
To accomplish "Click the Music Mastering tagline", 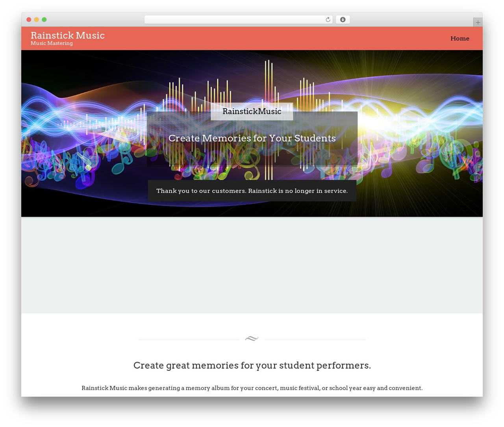I will (x=52, y=43).
